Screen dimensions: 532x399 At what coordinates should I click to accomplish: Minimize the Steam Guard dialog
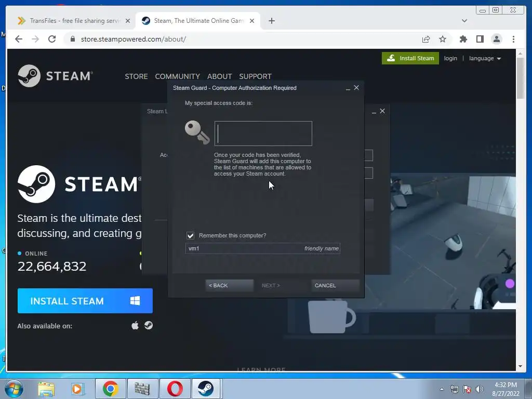click(x=348, y=88)
